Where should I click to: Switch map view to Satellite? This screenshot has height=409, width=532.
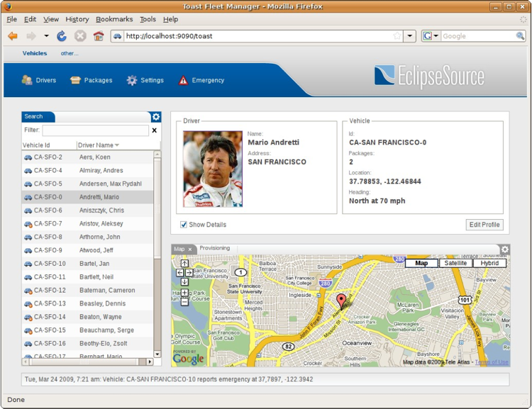coord(455,263)
